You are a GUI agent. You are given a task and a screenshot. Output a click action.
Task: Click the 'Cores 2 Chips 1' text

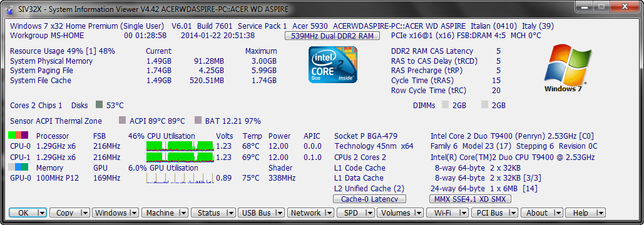(36, 106)
